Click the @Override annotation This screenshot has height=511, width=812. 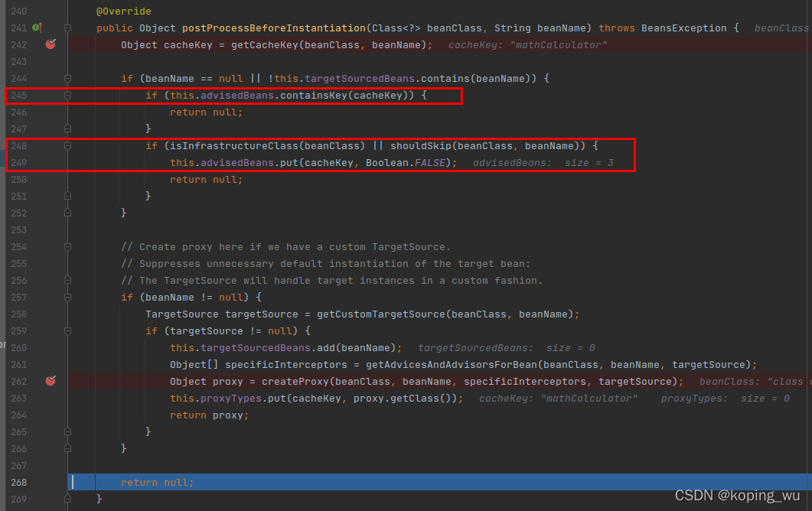[124, 11]
